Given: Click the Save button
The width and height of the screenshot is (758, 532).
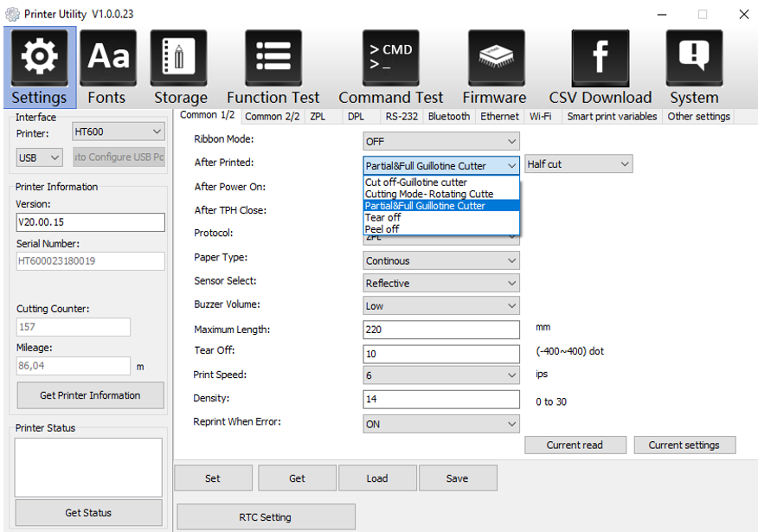Looking at the screenshot, I should pos(458,478).
